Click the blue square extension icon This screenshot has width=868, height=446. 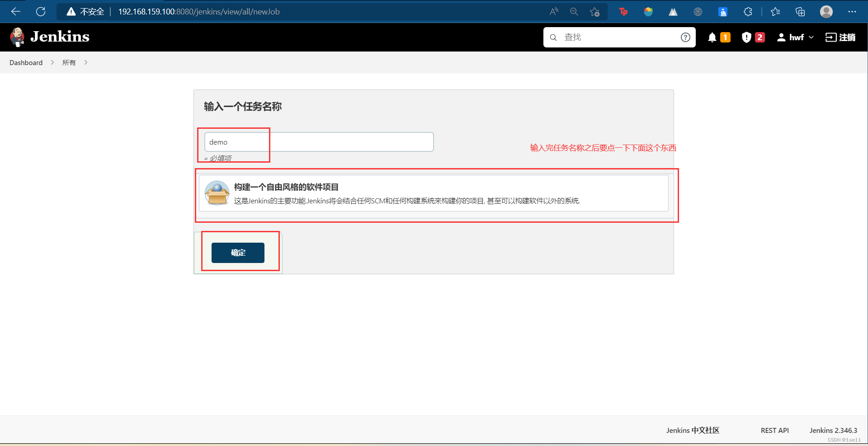(x=723, y=12)
